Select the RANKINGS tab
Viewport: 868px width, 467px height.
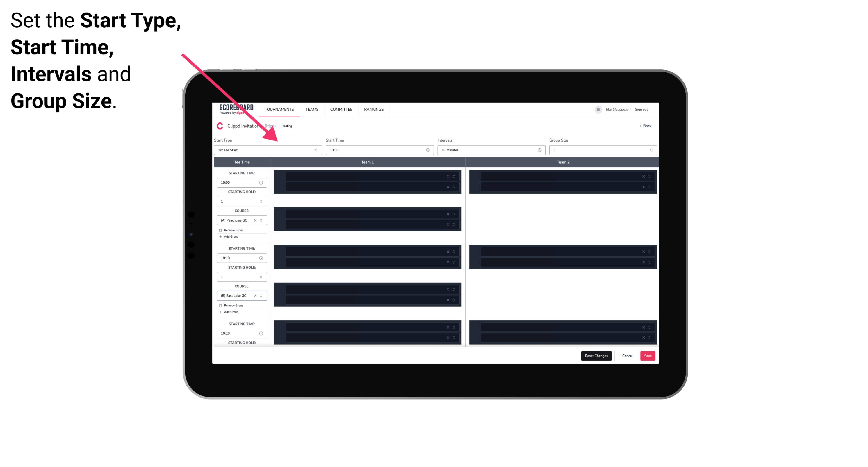point(374,109)
